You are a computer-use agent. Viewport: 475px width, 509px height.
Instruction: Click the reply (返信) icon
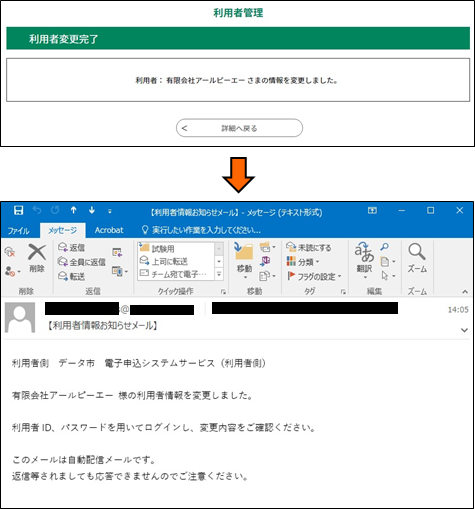click(x=63, y=247)
